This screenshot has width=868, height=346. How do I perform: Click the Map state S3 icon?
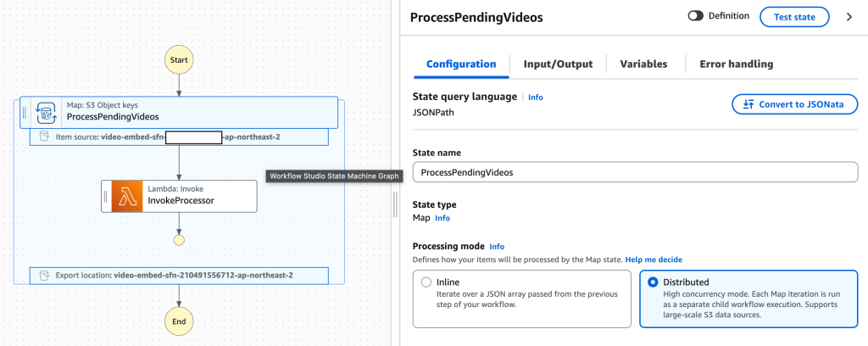point(46,112)
